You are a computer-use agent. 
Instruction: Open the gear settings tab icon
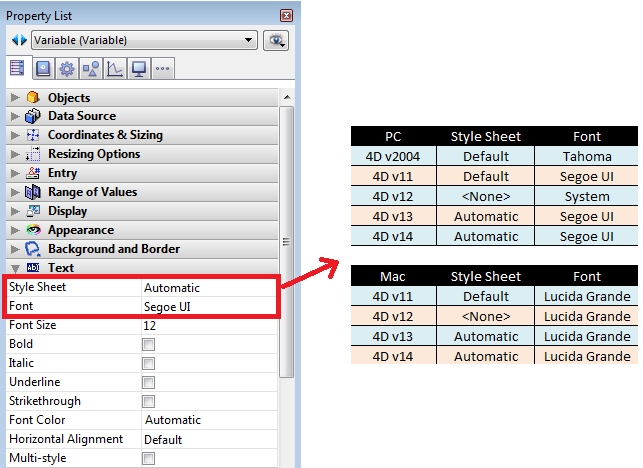pos(67,69)
